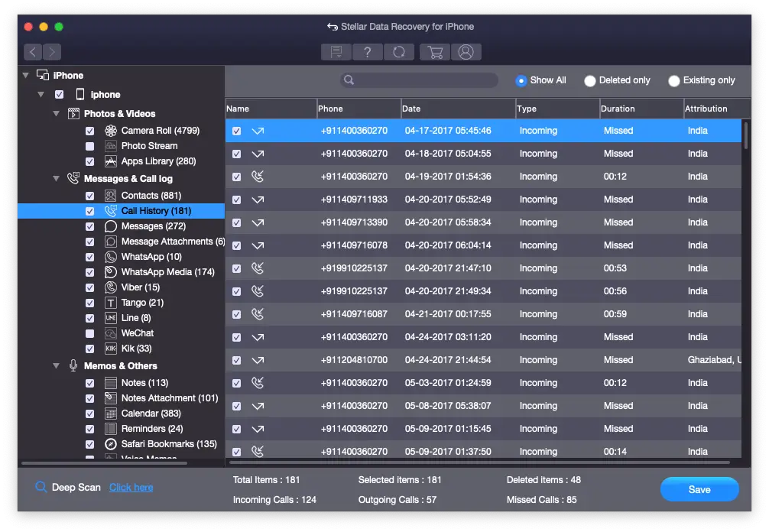
Task: Click the sidebar horizontal scrollbar
Action: [x=104, y=463]
